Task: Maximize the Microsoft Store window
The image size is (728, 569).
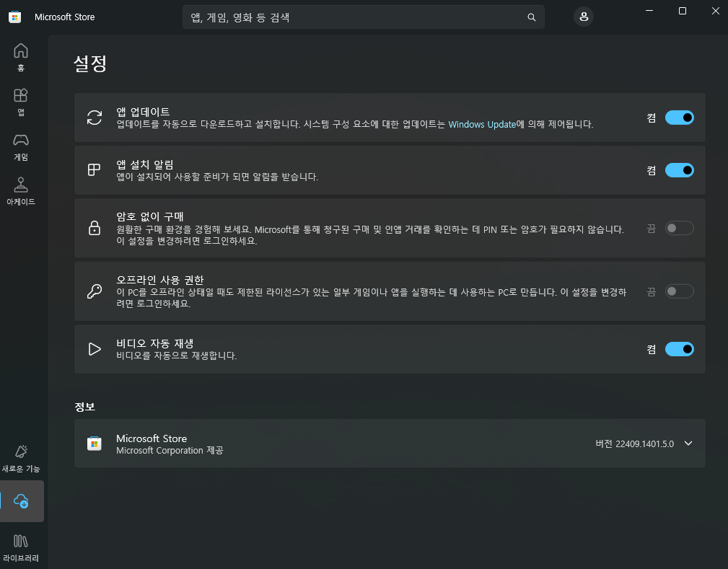Action: coord(682,11)
